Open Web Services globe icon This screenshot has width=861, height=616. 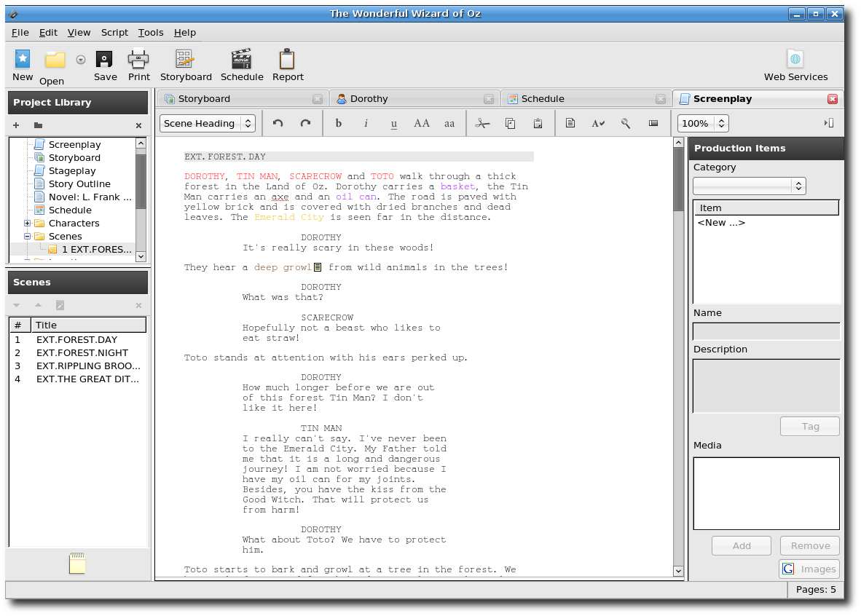pyautogui.click(x=795, y=58)
